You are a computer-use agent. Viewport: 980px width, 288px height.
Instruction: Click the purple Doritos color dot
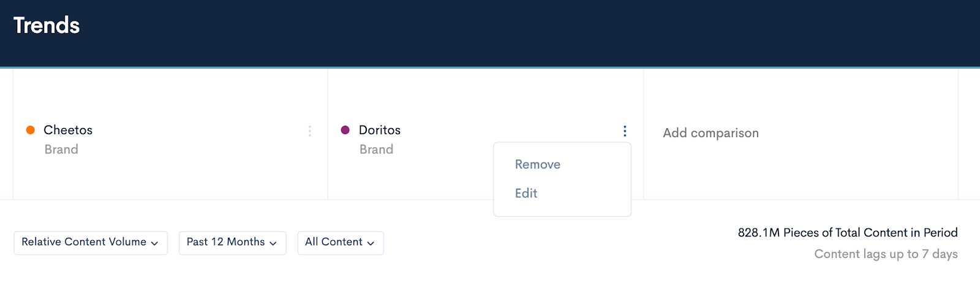[345, 130]
